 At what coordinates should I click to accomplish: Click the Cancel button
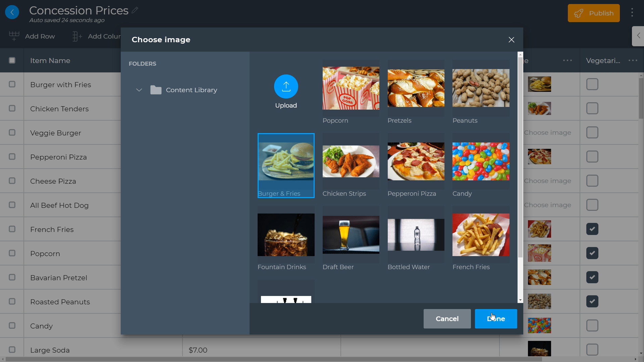(x=447, y=319)
